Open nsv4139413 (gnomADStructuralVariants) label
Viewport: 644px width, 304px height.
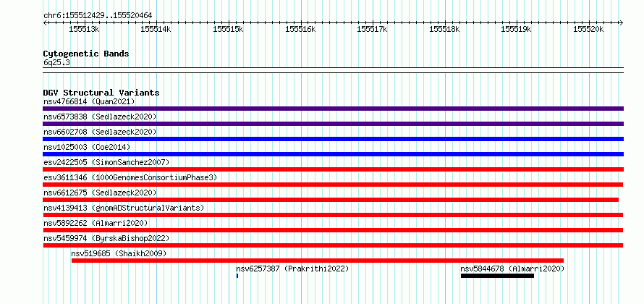click(124, 208)
